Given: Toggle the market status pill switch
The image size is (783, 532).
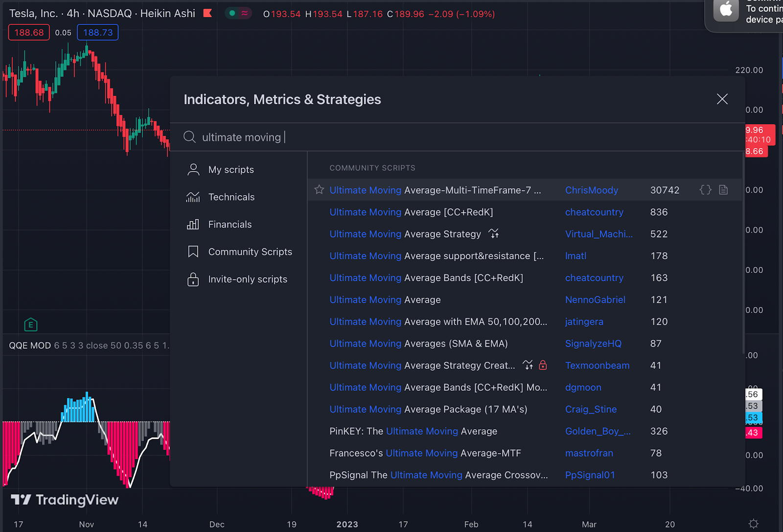Looking at the screenshot, I should tap(238, 14).
